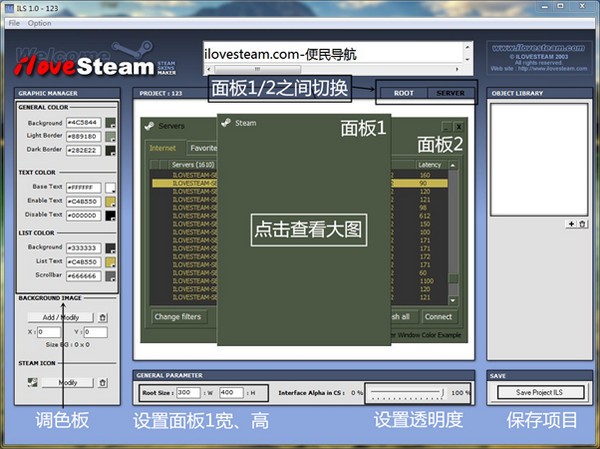Click the Steam logo in Servers panel title
Image resolution: width=600 pixels, height=449 pixels.
click(x=150, y=126)
